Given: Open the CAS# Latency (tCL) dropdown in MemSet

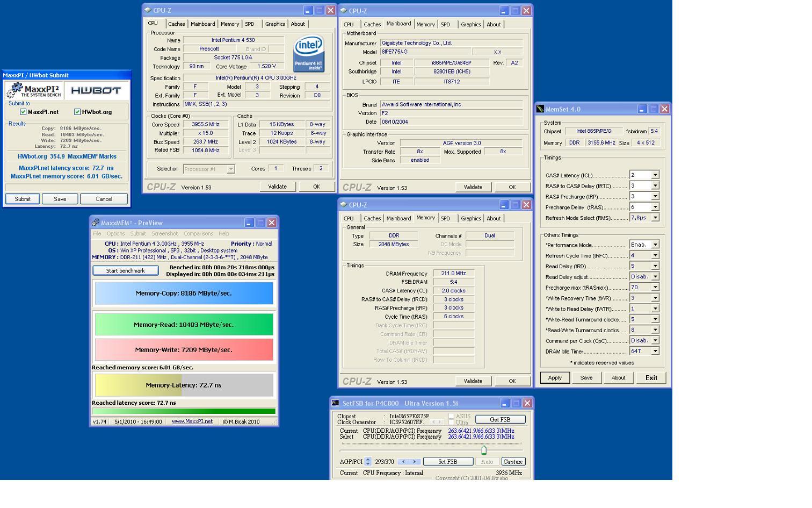Looking at the screenshot, I should [655, 175].
